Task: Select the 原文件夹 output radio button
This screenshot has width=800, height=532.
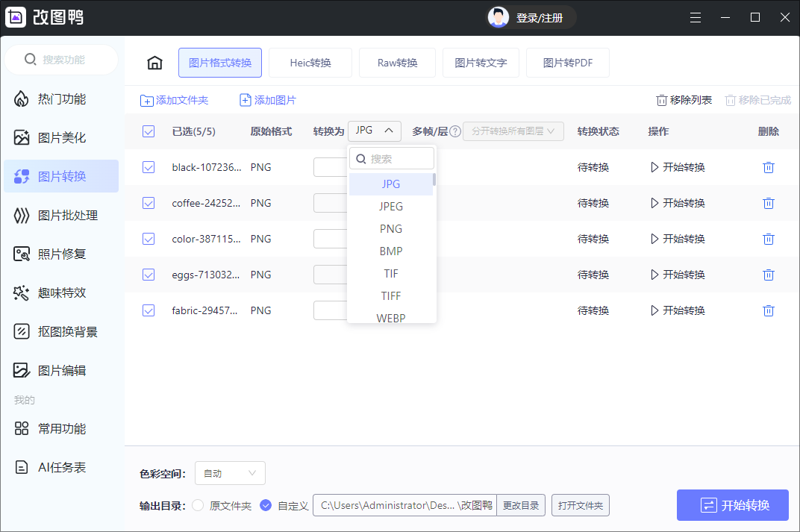Action: (197, 505)
